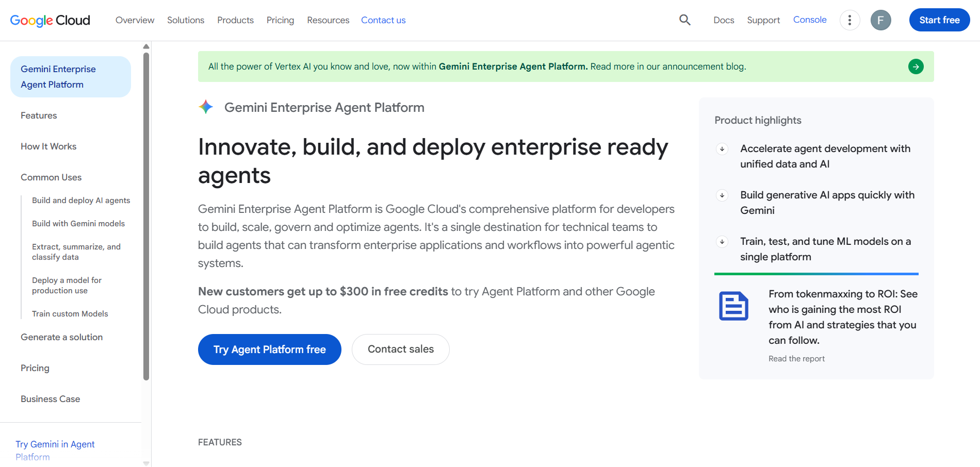The width and height of the screenshot is (980, 467).
Task: Click Try Agent Platform free button
Action: click(270, 349)
